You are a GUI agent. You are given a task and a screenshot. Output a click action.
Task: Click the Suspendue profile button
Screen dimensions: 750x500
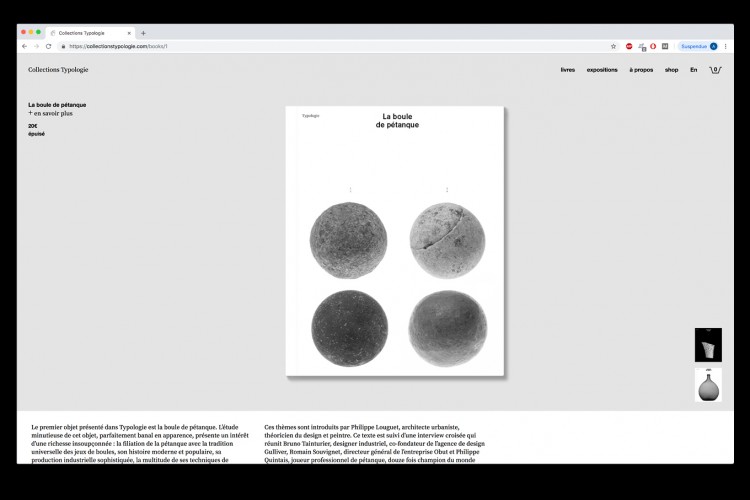(699, 46)
